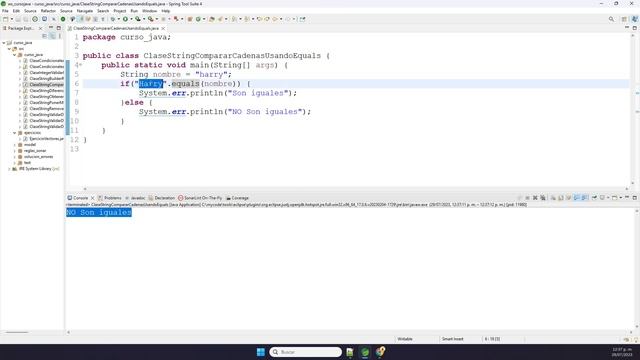Minimize the Package Explorer view

pos(51,28)
